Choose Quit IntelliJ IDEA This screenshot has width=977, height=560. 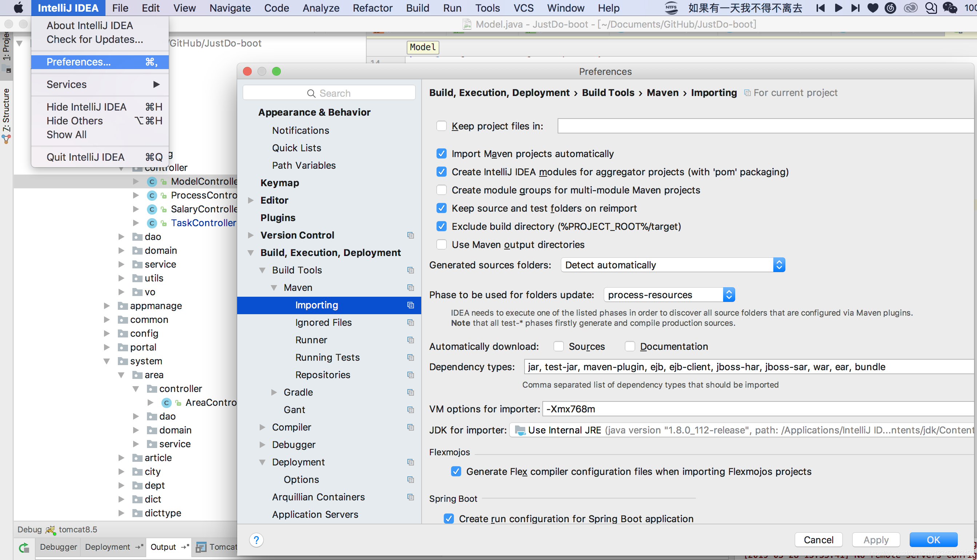[x=100, y=157]
